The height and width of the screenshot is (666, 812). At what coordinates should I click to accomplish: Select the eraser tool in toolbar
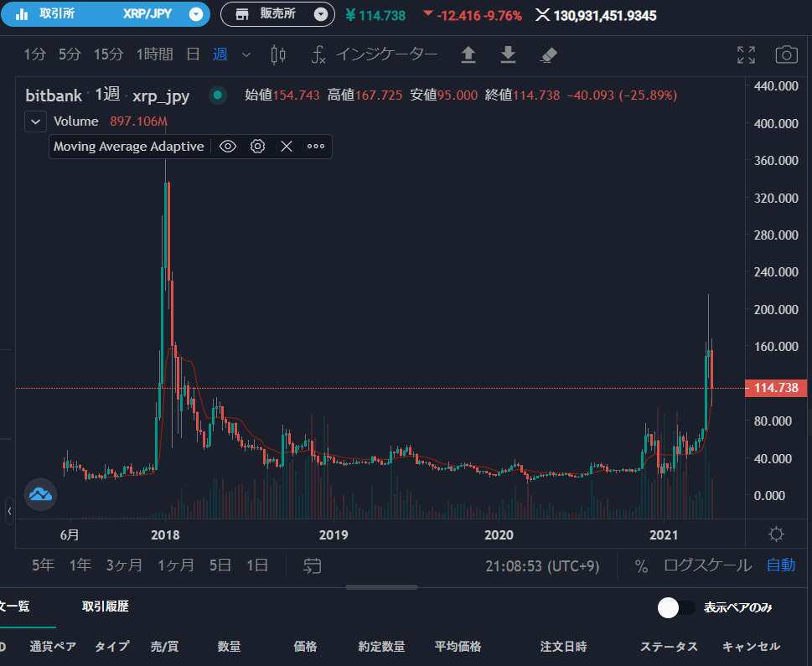[548, 55]
